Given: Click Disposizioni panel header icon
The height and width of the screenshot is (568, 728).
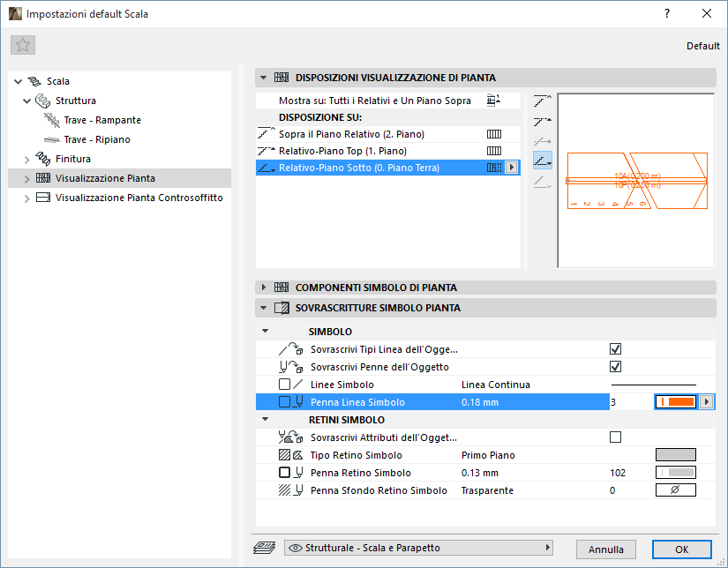Looking at the screenshot, I should coord(281,78).
